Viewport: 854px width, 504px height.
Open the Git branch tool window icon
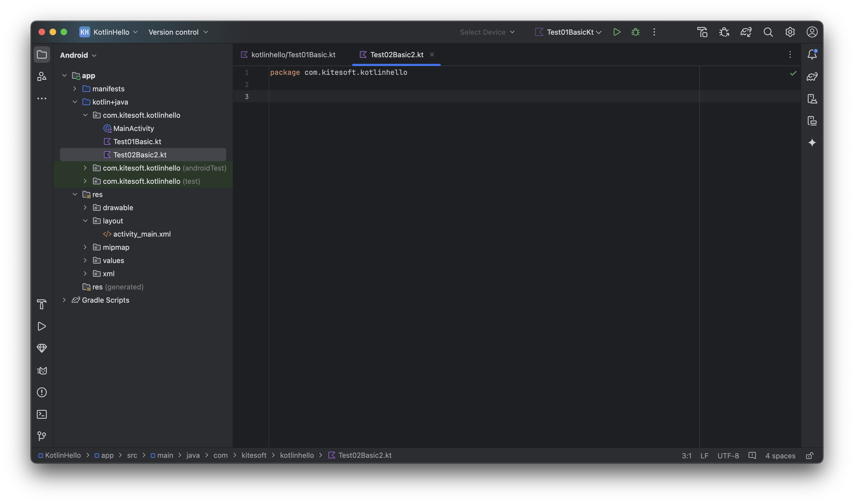pos(42,436)
